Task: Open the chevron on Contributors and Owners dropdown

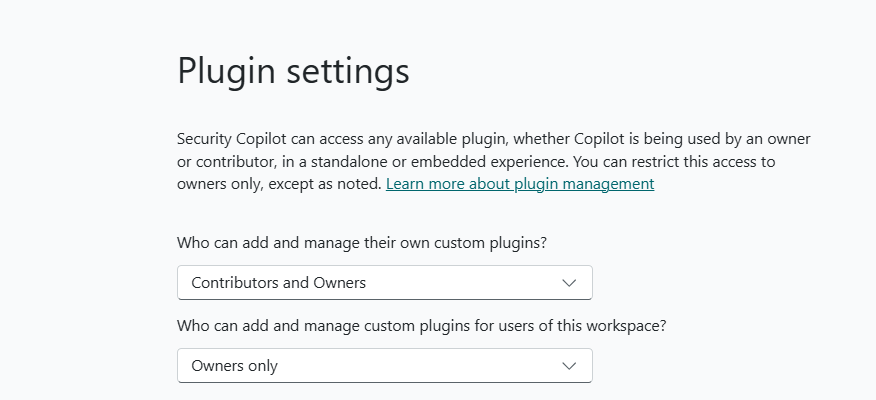Action: (569, 283)
